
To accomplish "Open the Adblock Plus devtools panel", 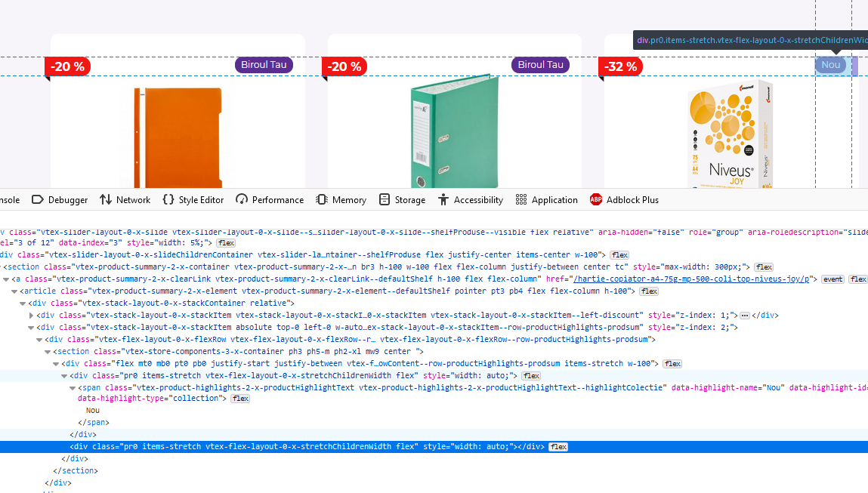I will [x=625, y=199].
